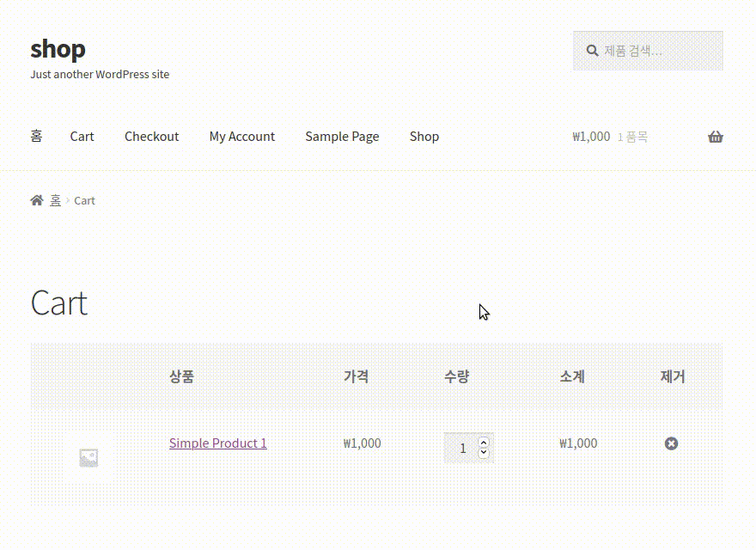Focus the quantity number field

pyautogui.click(x=461, y=448)
